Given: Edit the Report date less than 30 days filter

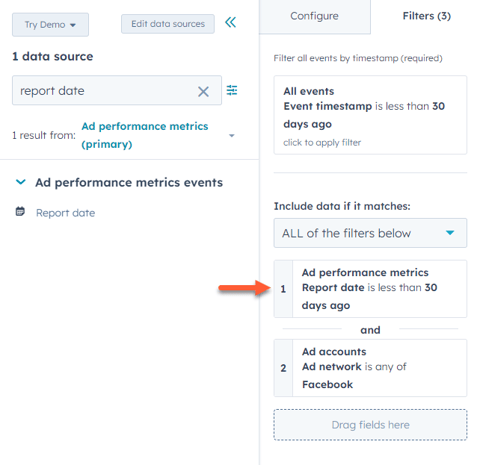Looking at the screenshot, I should [380, 289].
